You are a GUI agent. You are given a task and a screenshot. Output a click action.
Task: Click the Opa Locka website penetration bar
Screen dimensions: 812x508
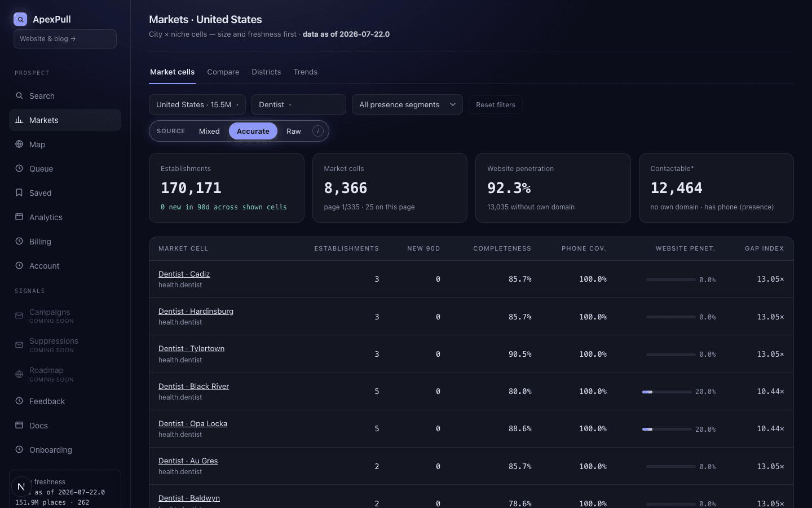pyautogui.click(x=667, y=429)
